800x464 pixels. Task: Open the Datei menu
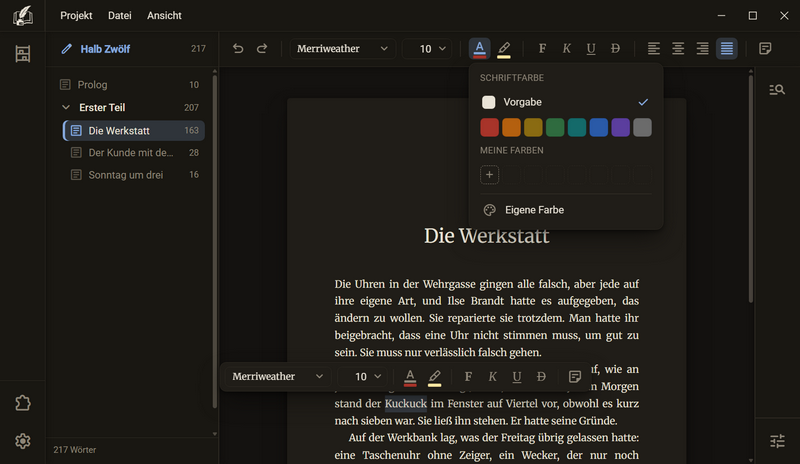119,16
